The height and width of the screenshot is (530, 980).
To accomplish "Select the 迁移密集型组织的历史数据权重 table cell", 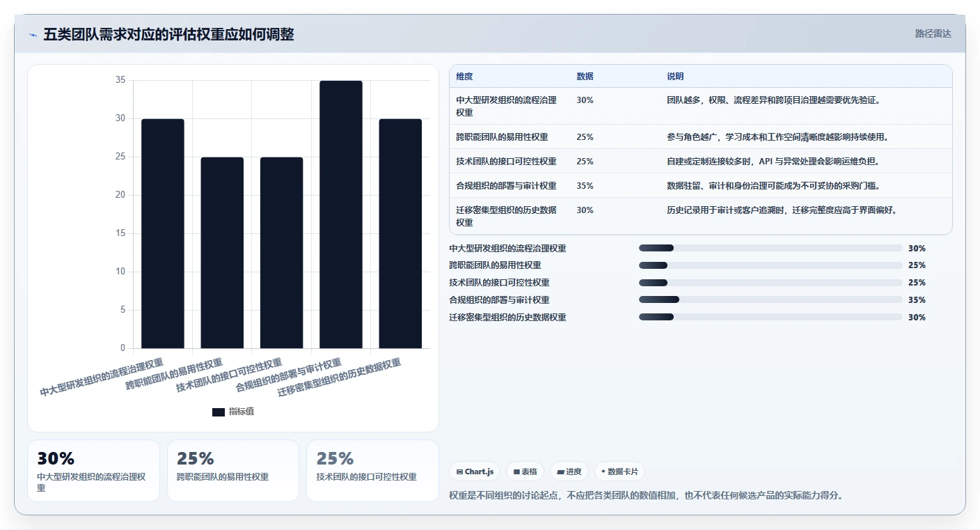I will tap(509, 216).
